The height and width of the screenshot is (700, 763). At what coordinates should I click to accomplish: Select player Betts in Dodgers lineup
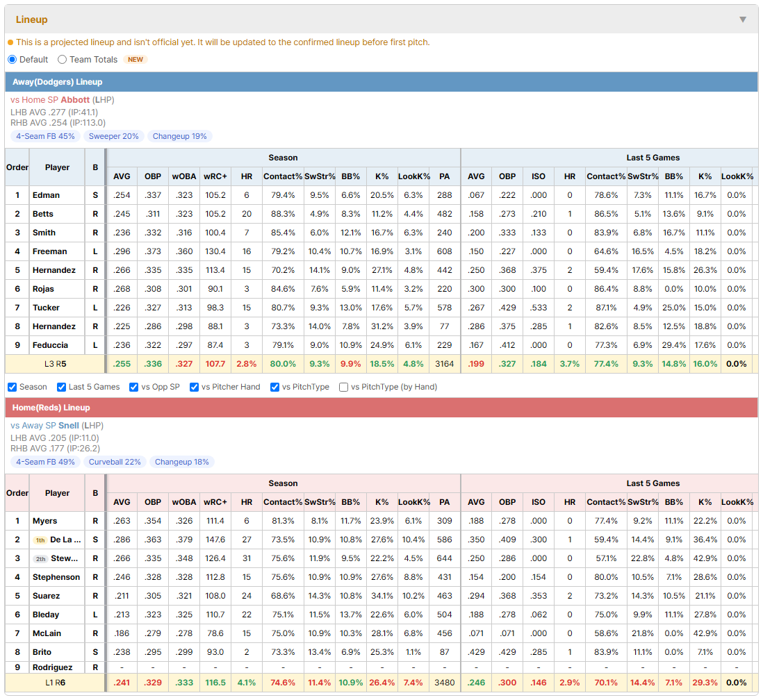(x=43, y=214)
